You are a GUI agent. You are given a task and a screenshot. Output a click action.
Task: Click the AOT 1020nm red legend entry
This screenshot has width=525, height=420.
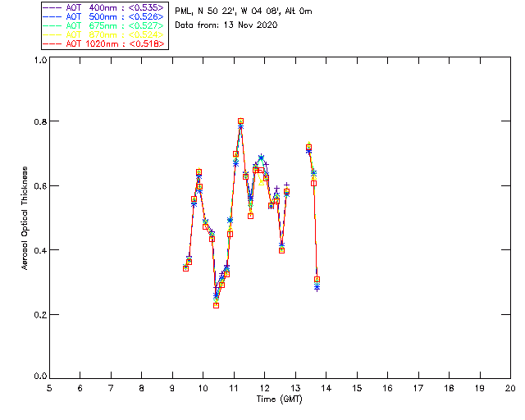click(103, 43)
